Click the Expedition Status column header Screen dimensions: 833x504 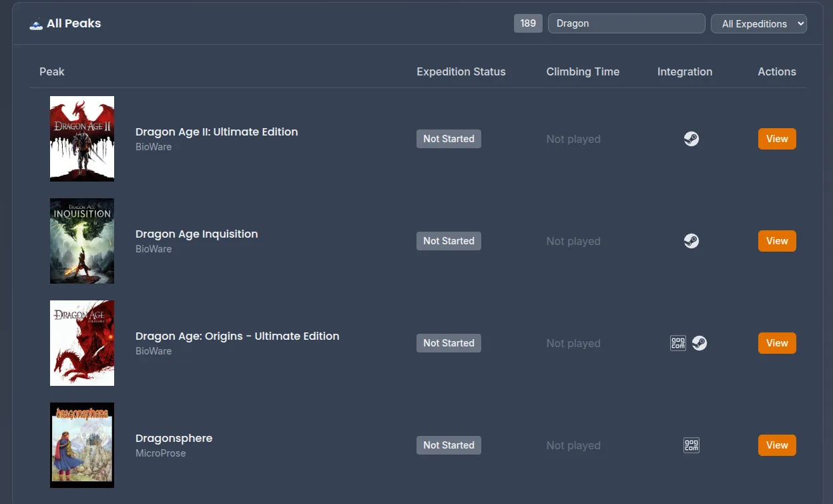coord(461,71)
